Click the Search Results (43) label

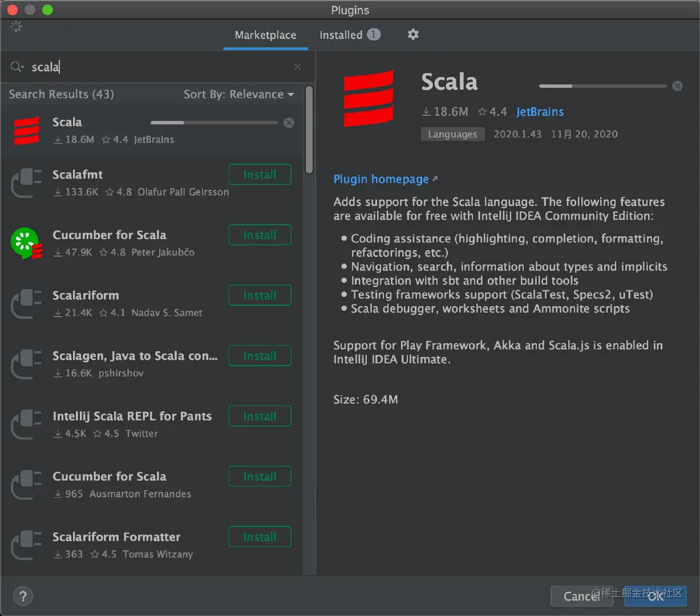[61, 95]
